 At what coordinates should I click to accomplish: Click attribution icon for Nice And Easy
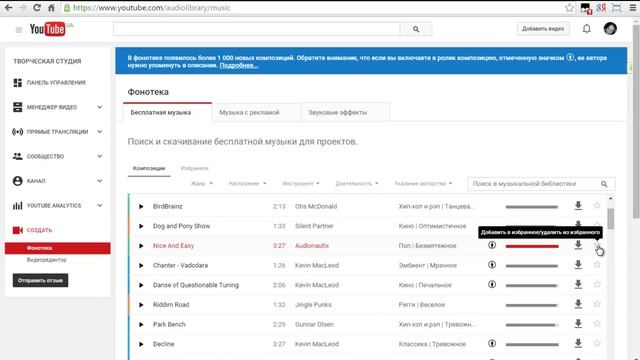tap(492, 245)
